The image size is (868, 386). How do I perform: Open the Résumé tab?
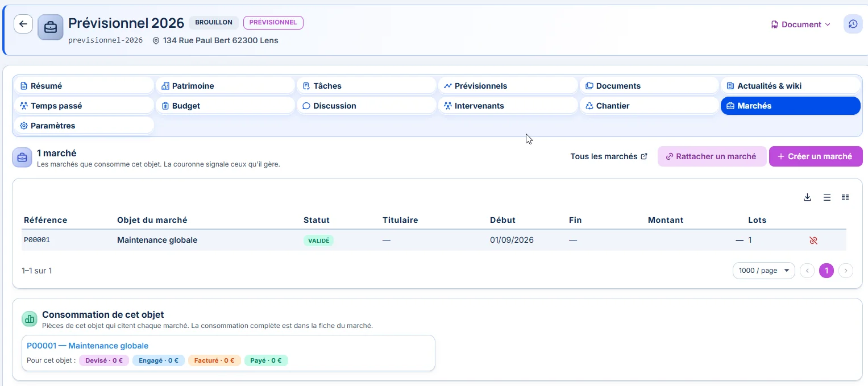(x=83, y=86)
